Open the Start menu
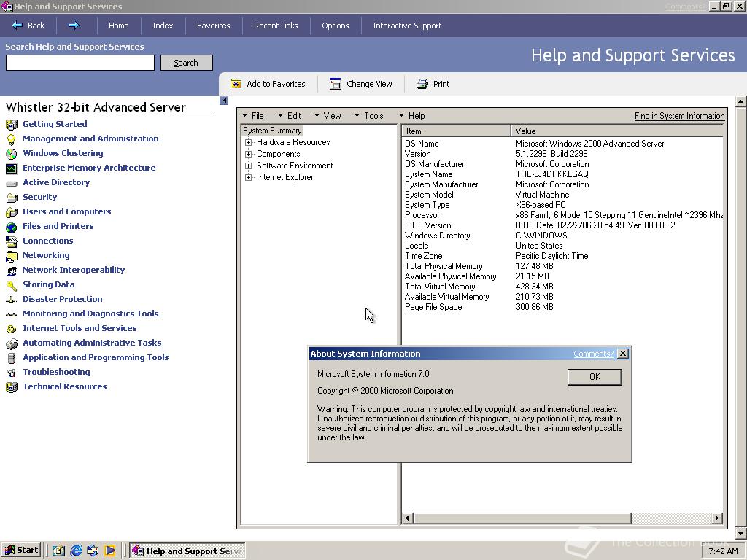Image resolution: width=747 pixels, height=560 pixels. (21, 550)
